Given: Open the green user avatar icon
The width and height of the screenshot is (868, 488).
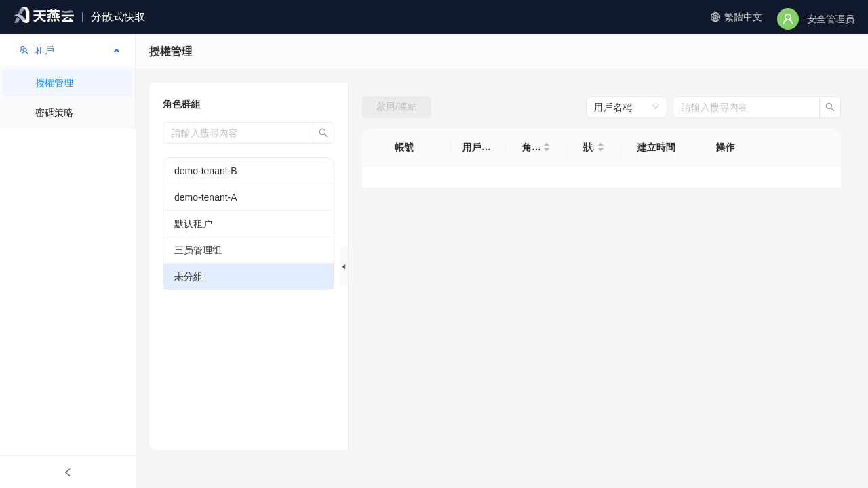Looking at the screenshot, I should [x=788, y=19].
